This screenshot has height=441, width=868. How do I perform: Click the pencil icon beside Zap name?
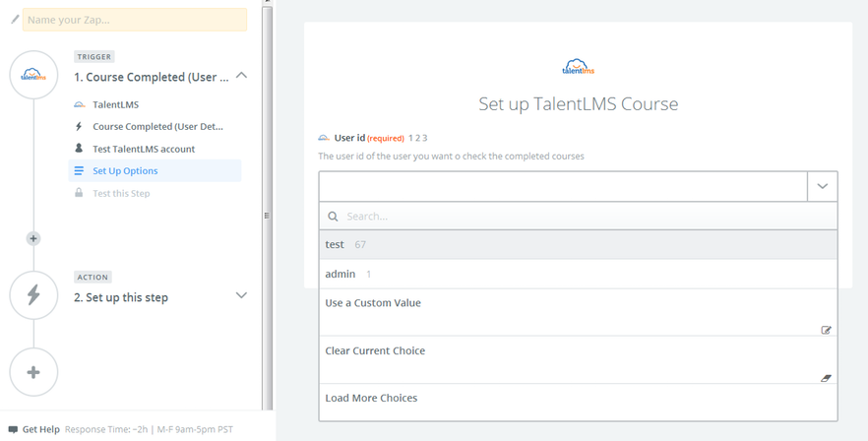tap(15, 20)
